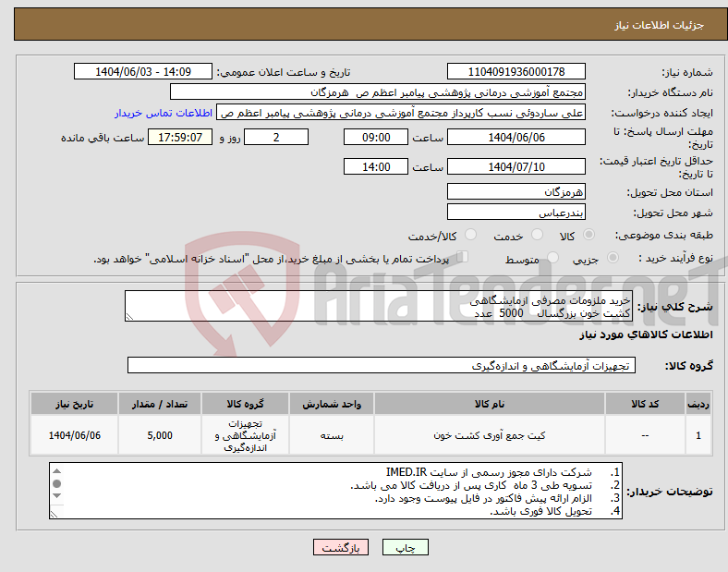Screen dimensions: 728x572
Task: Click the general description text area
Action: [379, 306]
